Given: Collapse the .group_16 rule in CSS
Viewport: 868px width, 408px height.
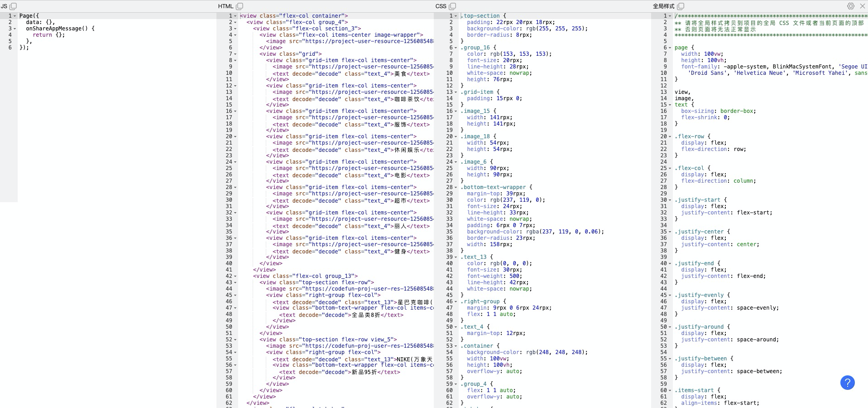Looking at the screenshot, I should click(456, 48).
